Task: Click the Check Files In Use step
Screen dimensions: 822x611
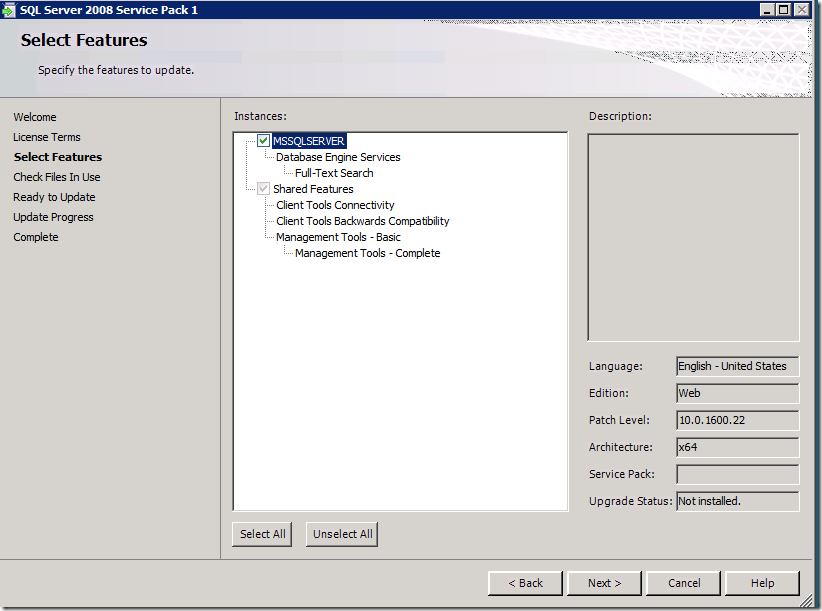Action: [57, 177]
